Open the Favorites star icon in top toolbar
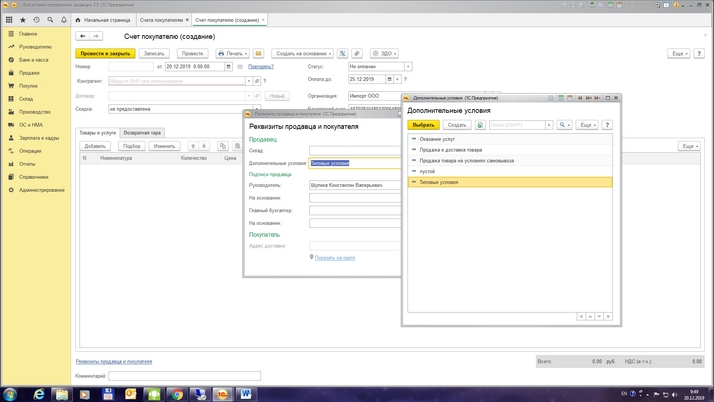This screenshot has width=714, height=402. (23, 19)
